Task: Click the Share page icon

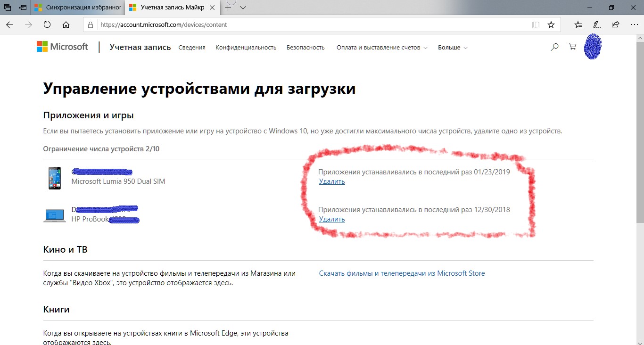Action: (x=615, y=25)
